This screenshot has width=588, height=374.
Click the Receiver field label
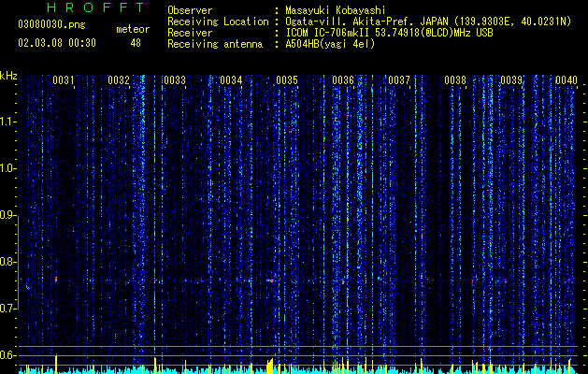[x=190, y=33]
